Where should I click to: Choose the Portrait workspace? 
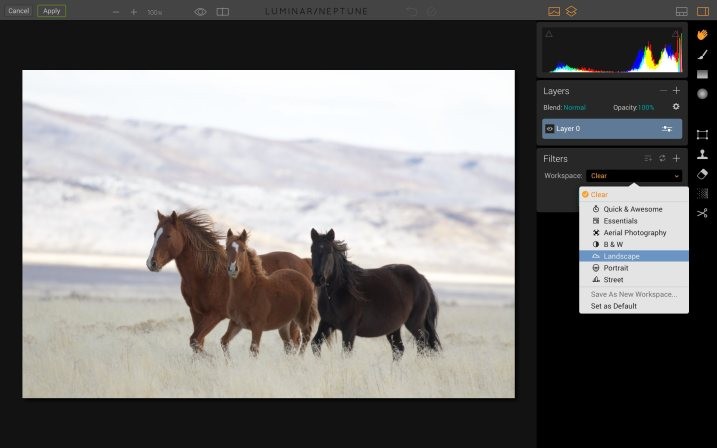point(634,268)
